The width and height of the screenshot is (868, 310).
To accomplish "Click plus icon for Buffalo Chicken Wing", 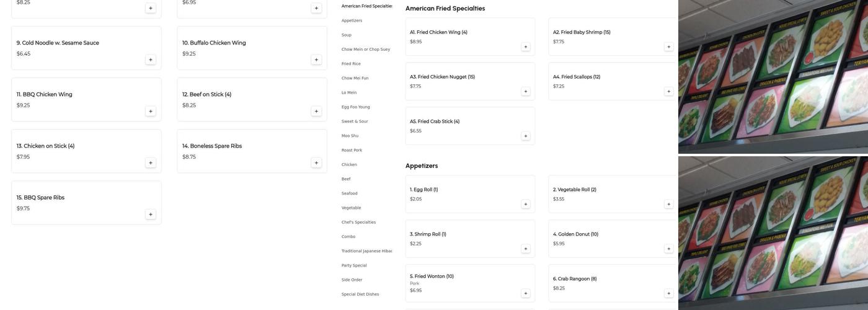I will tap(316, 60).
